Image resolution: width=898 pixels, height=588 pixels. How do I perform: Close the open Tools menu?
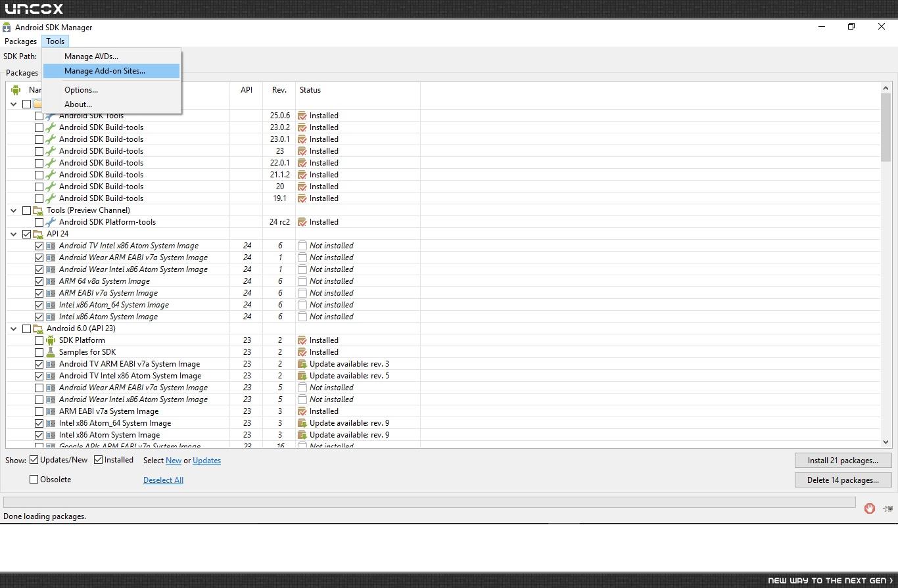(55, 41)
